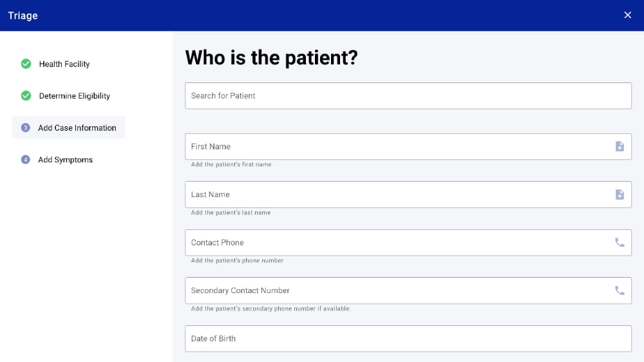The width and height of the screenshot is (644, 362).
Task: Open the Date of Birth field
Action: tap(408, 339)
